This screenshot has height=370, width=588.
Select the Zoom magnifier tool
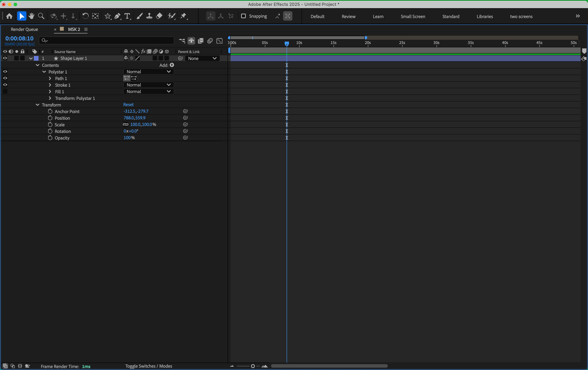[x=41, y=16]
